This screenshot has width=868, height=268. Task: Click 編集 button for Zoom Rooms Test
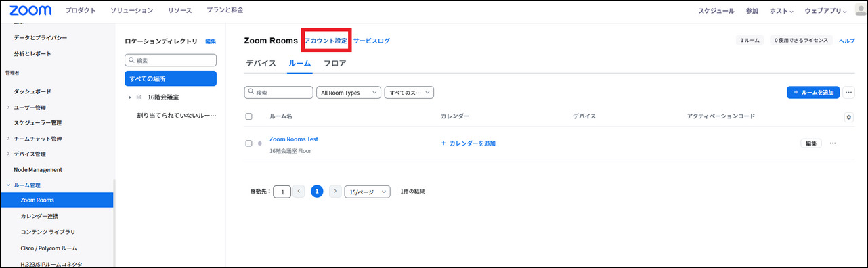[x=810, y=143]
